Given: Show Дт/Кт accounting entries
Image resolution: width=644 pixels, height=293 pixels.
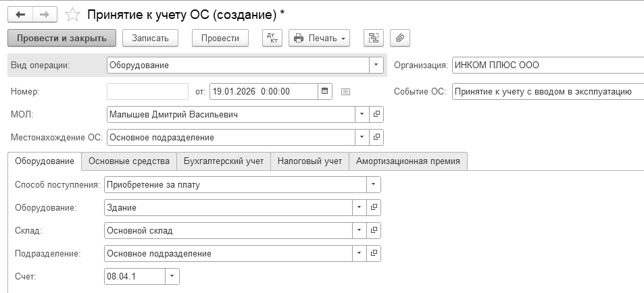Looking at the screenshot, I should pos(272,38).
